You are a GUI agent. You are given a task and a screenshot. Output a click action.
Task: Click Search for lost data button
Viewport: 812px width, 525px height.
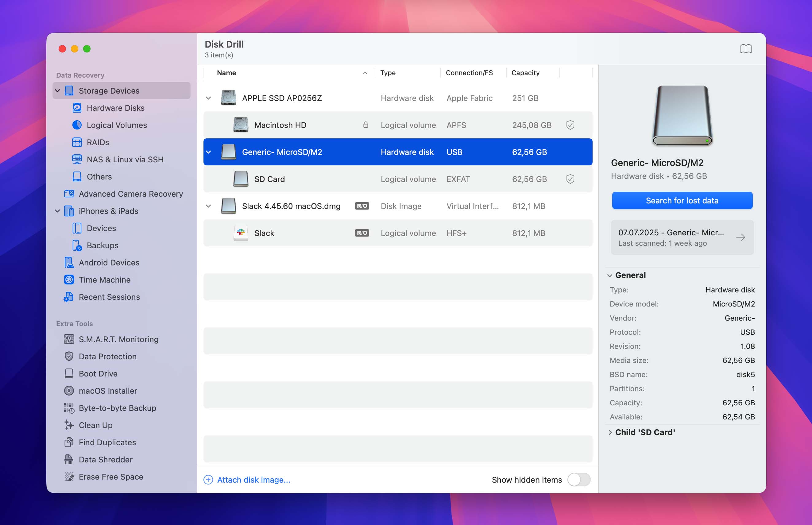pos(682,200)
